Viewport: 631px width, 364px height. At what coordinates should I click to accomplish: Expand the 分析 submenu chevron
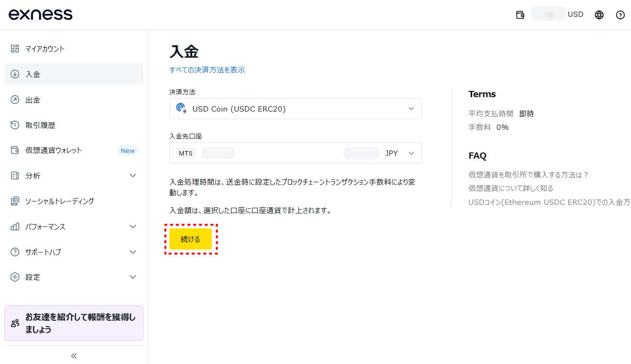tap(133, 176)
